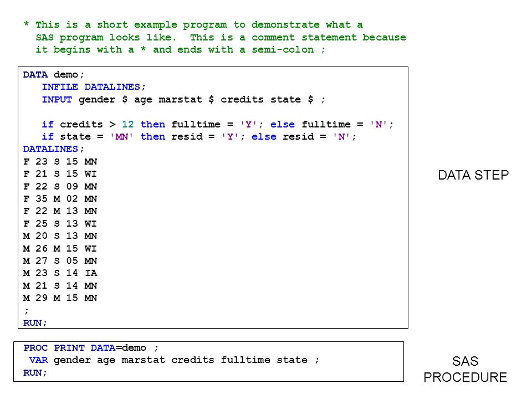The width and height of the screenshot is (532, 399).
Task: Click the 'DATA STEP' label
Action: click(x=473, y=176)
